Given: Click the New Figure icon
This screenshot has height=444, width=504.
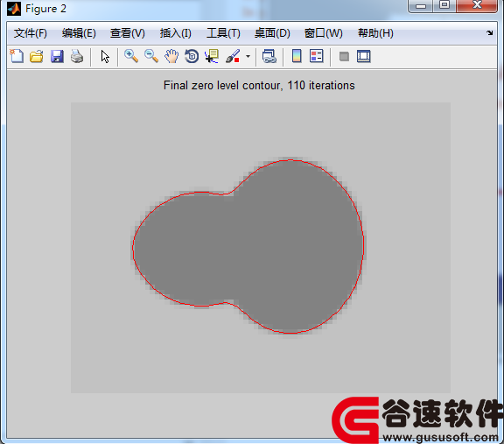Looking at the screenshot, I should tap(17, 56).
